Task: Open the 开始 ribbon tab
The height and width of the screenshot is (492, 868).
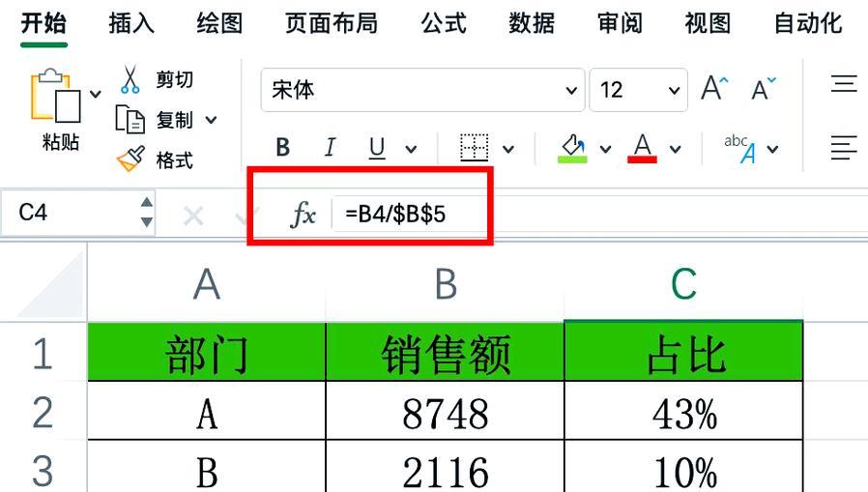Action: 43,24
